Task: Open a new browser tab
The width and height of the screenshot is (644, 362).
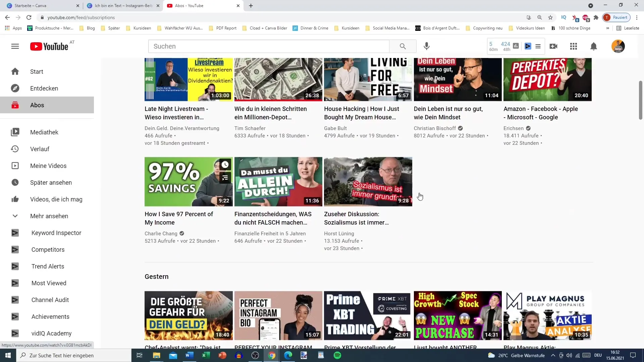Action: 251,6
